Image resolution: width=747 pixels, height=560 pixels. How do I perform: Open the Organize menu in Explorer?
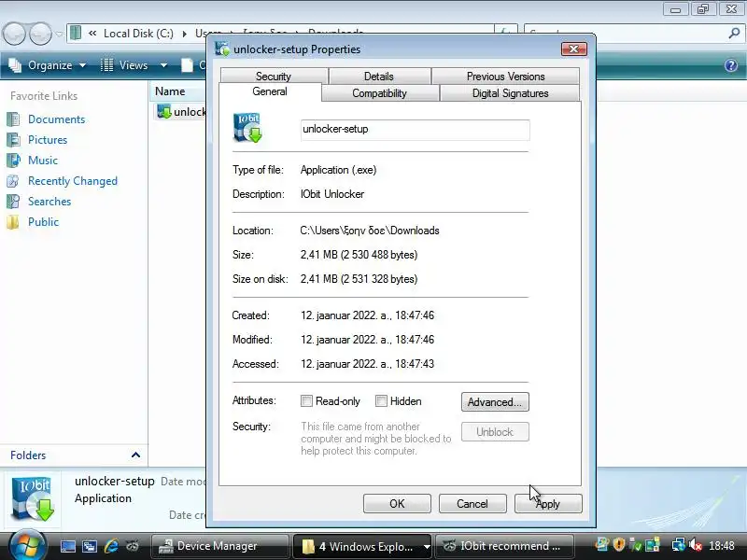click(48, 65)
